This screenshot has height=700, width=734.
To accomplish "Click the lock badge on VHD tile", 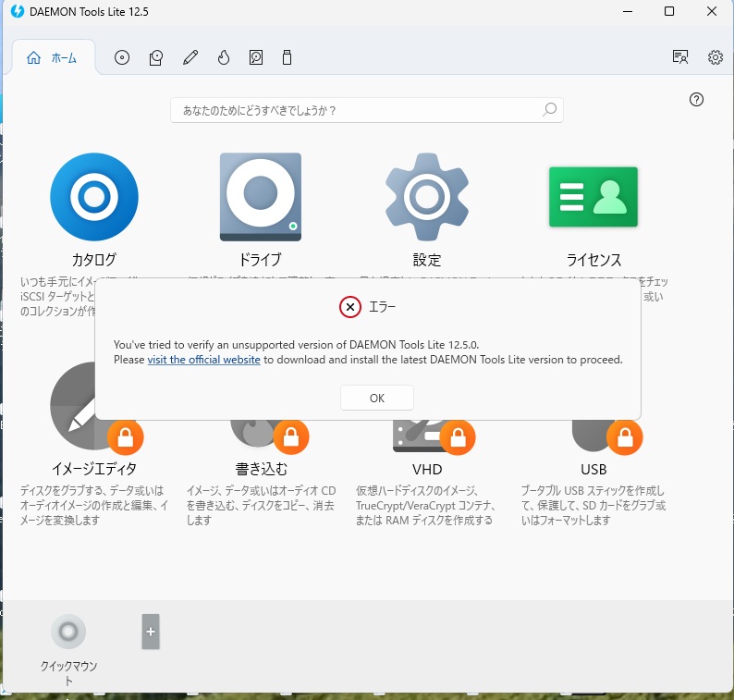I will 458,436.
